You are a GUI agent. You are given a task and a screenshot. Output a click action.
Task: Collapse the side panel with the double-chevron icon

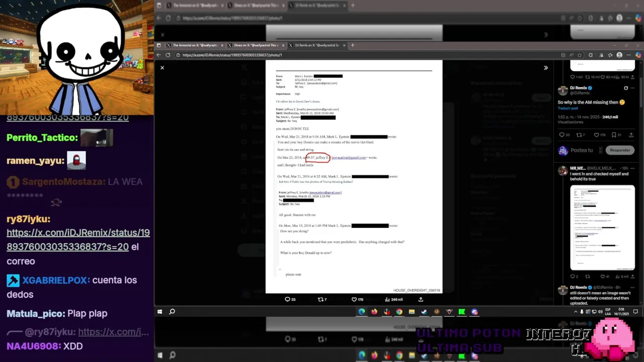coord(546,67)
